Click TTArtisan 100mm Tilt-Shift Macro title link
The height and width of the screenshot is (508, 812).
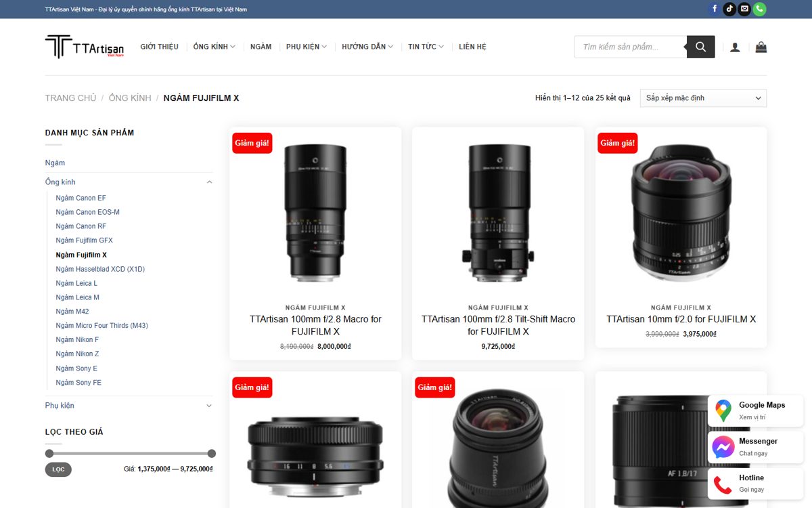pos(498,326)
